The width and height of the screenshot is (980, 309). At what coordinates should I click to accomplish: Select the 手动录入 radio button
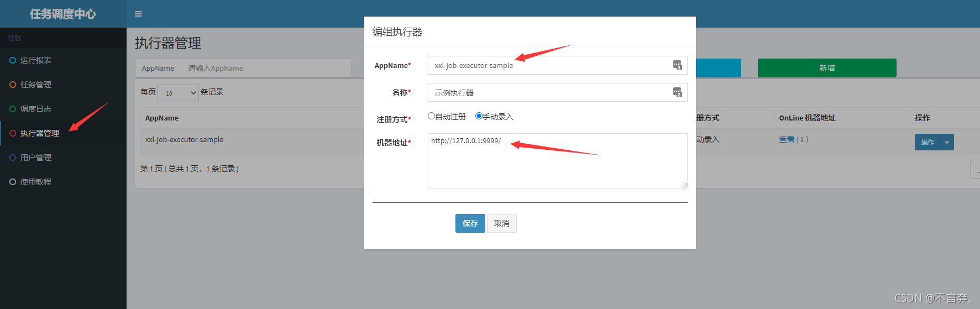pyautogui.click(x=479, y=116)
